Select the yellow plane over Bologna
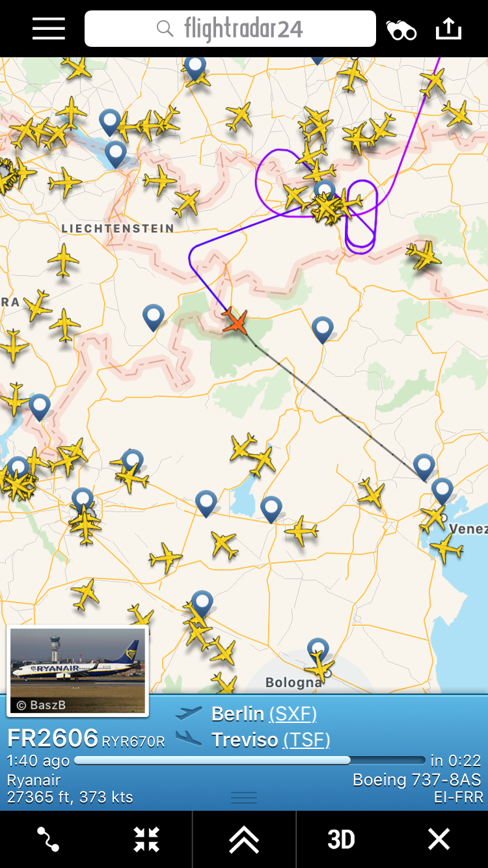The image size is (488, 868). (x=319, y=666)
